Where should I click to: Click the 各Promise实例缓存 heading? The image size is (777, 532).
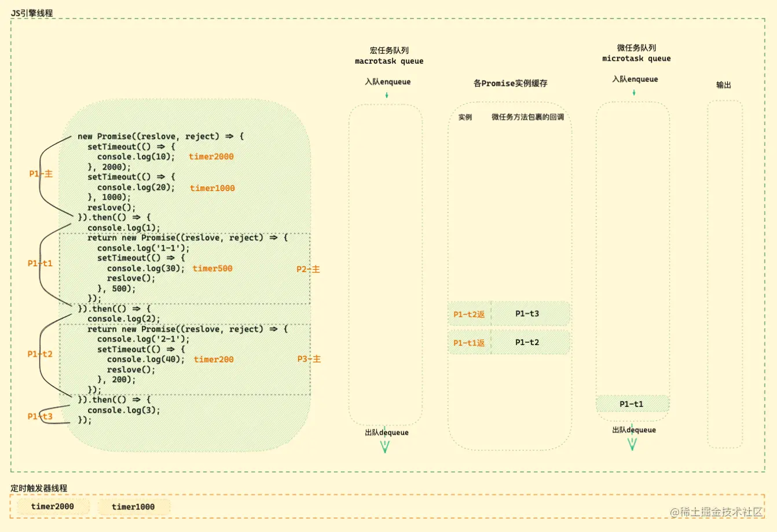pos(510,83)
